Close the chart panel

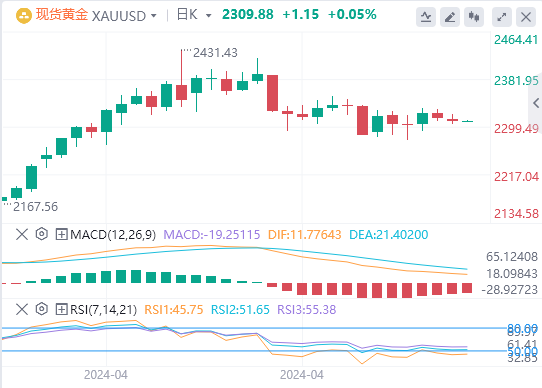(526, 17)
